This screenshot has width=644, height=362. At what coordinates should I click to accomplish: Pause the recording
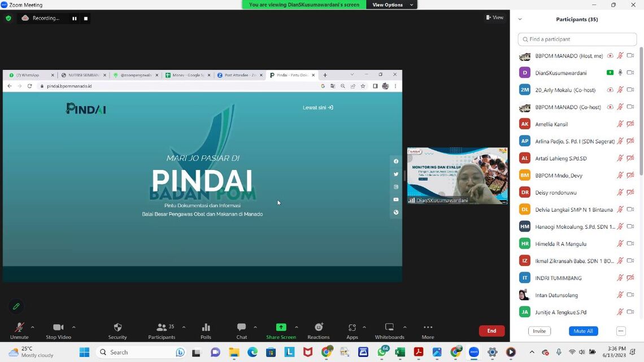74,18
